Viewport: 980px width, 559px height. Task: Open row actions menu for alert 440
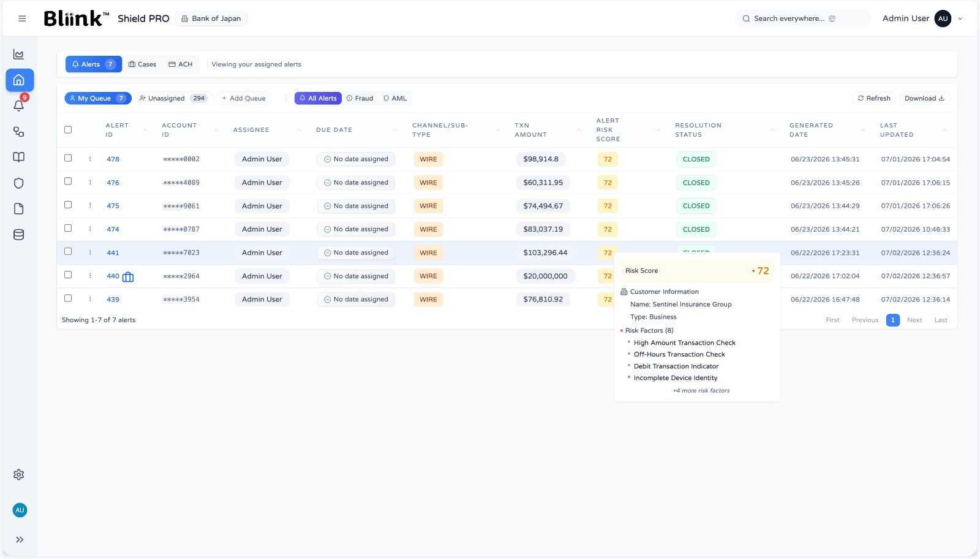coord(90,276)
